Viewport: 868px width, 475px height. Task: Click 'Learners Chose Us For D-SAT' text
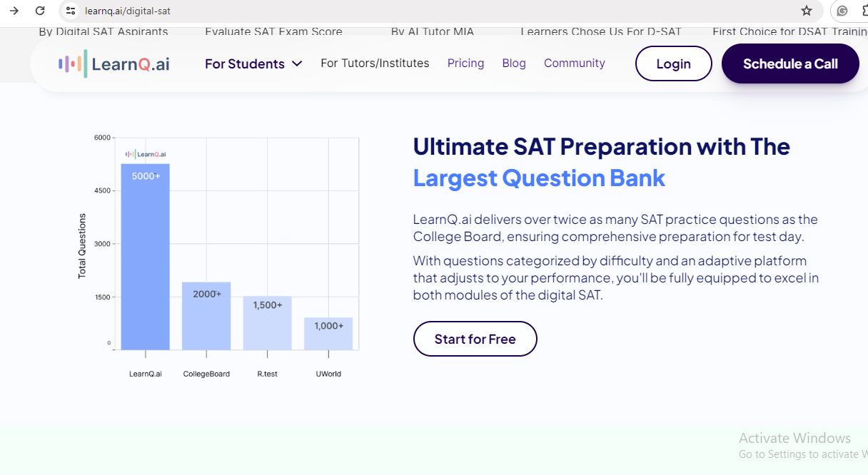click(601, 32)
